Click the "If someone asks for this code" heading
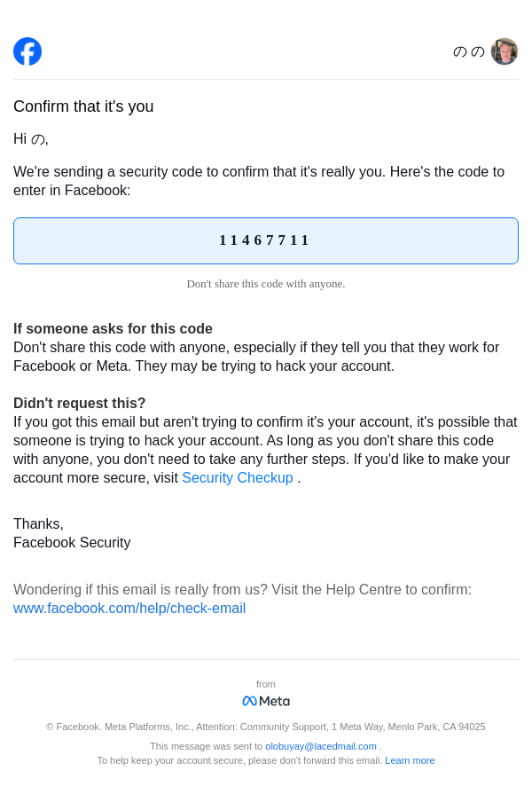The height and width of the screenshot is (810, 532). [113, 329]
